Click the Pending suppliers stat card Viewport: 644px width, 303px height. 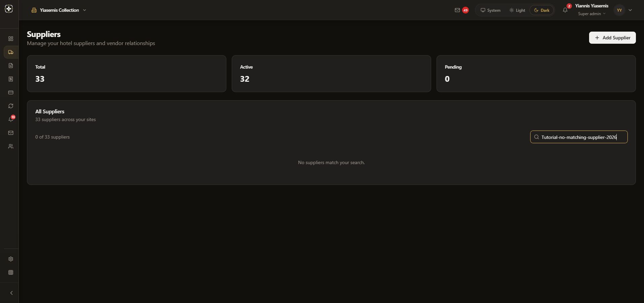pos(536,74)
